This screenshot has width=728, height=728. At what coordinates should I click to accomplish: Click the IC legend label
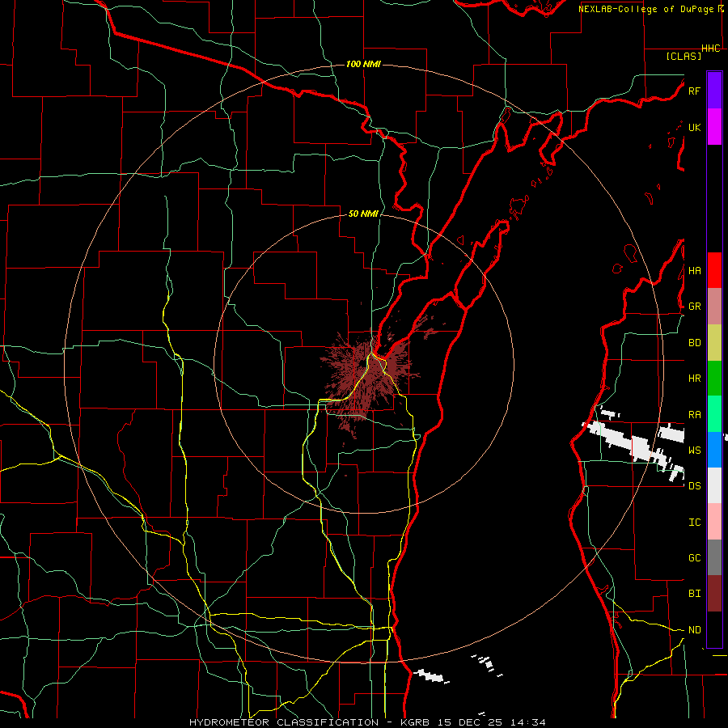694,522
